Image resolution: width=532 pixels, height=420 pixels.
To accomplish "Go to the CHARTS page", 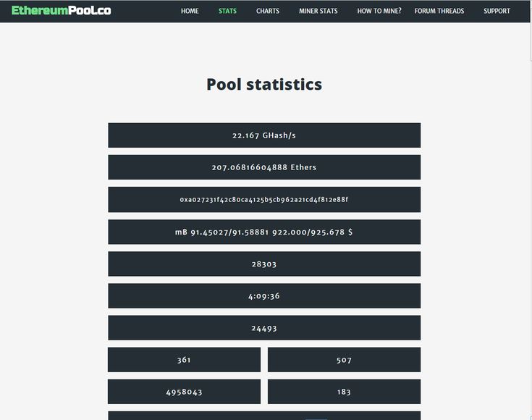I will coord(268,11).
